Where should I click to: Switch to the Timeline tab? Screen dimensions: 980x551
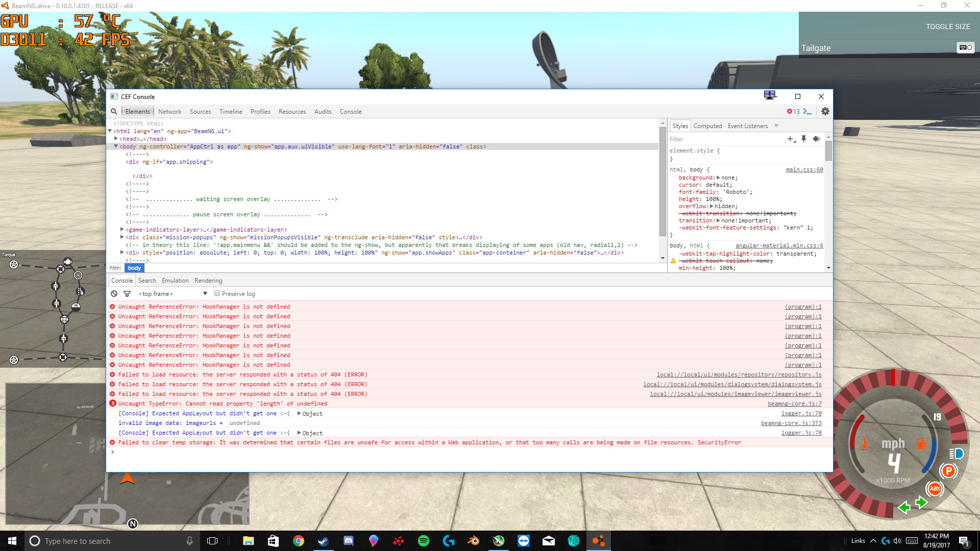[x=231, y=112]
